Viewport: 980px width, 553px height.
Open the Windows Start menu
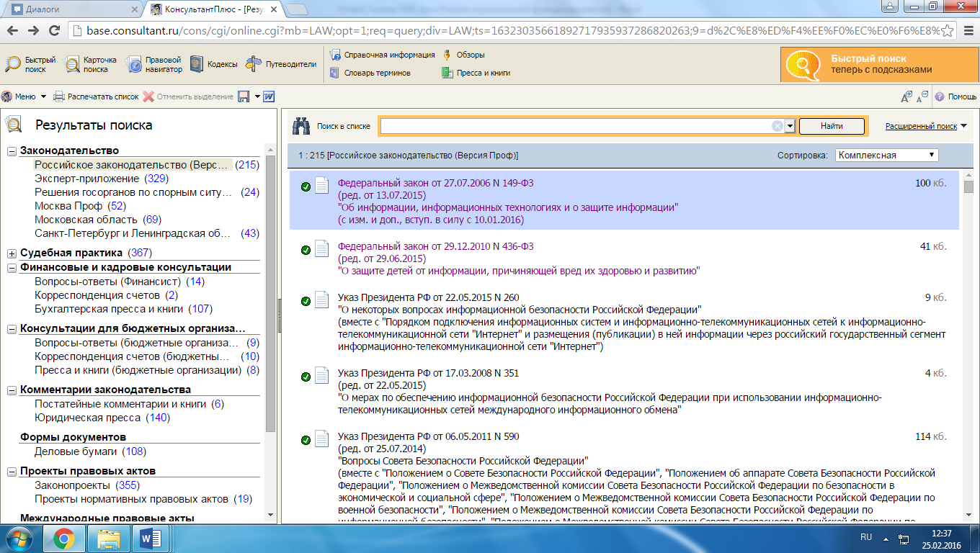click(19, 538)
